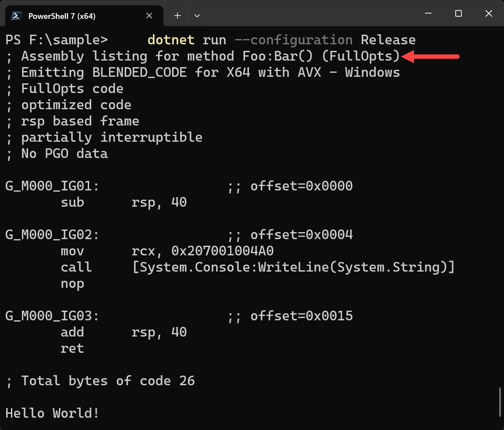Click the yellow 'dotnet' command word
Image resolution: width=504 pixels, height=430 pixels.
coord(171,40)
